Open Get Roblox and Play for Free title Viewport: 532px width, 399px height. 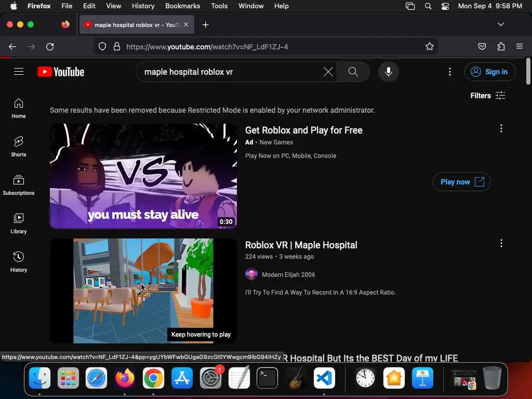pos(303,130)
